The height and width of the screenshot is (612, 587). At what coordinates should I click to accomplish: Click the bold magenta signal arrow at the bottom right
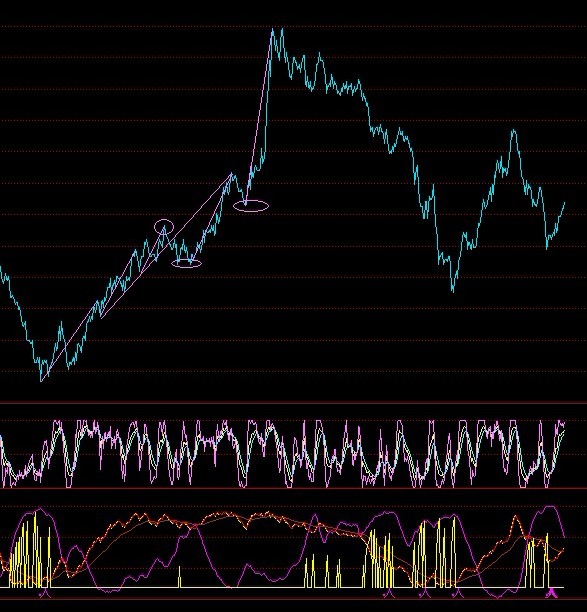[x=551, y=592]
